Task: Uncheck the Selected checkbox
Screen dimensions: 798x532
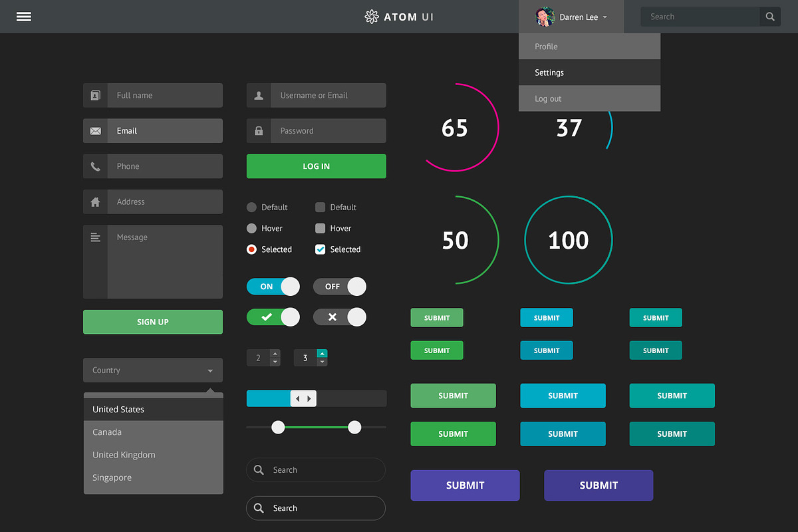Action: [x=320, y=249]
